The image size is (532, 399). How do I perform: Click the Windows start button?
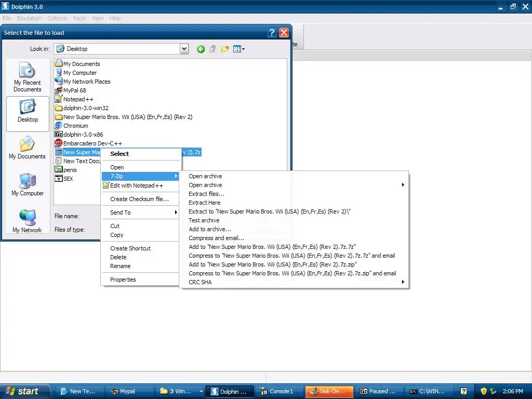click(x=25, y=391)
